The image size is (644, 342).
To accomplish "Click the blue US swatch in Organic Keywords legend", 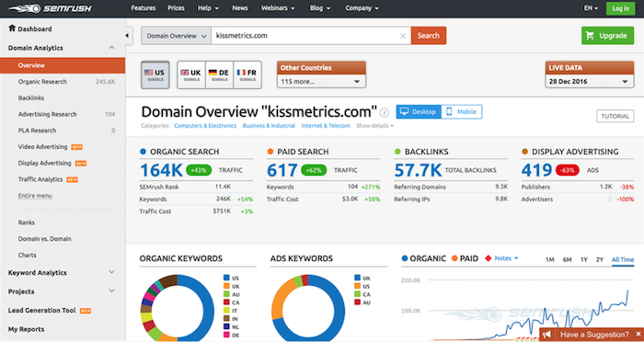I will [226, 278].
